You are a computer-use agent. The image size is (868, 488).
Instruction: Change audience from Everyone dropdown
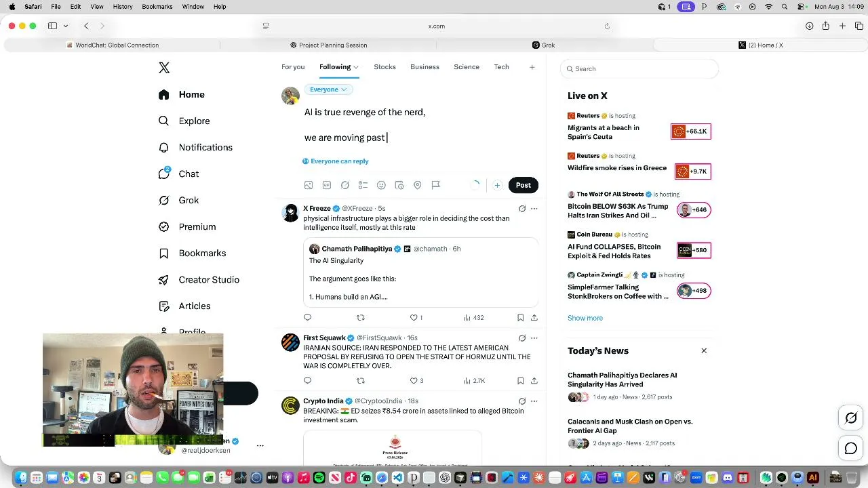328,89
